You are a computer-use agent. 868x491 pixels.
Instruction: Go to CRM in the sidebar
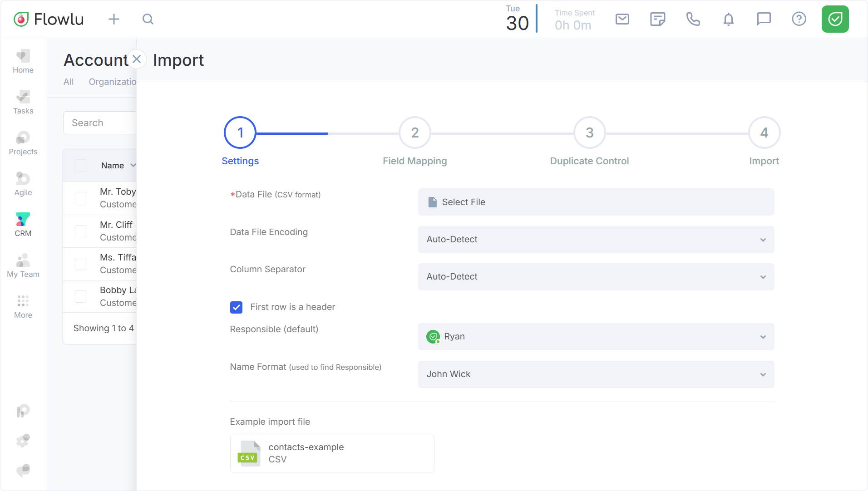(x=23, y=225)
